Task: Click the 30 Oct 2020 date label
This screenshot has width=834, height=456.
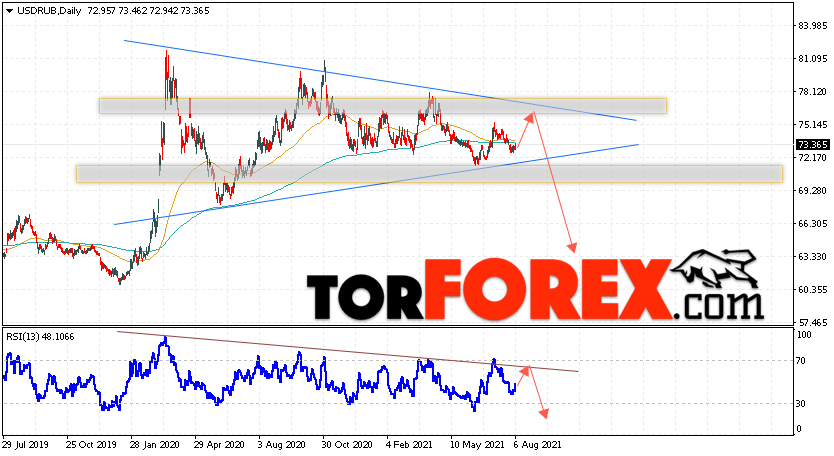Action: tap(346, 445)
